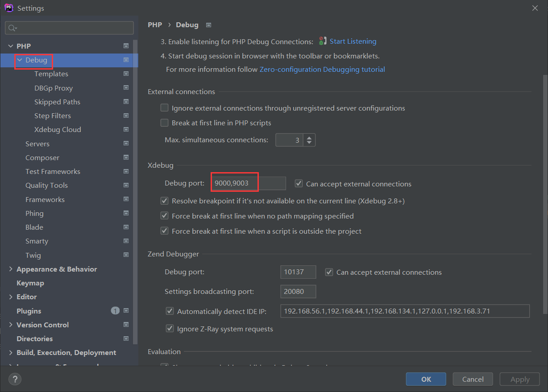Collapse the Debug tree node
Screen dimensions: 548x392
(x=20, y=60)
